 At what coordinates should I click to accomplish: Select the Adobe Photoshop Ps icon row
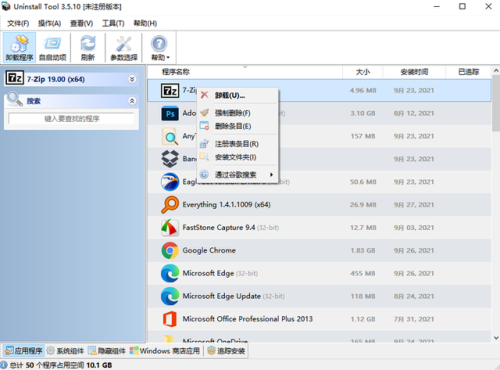click(x=170, y=113)
